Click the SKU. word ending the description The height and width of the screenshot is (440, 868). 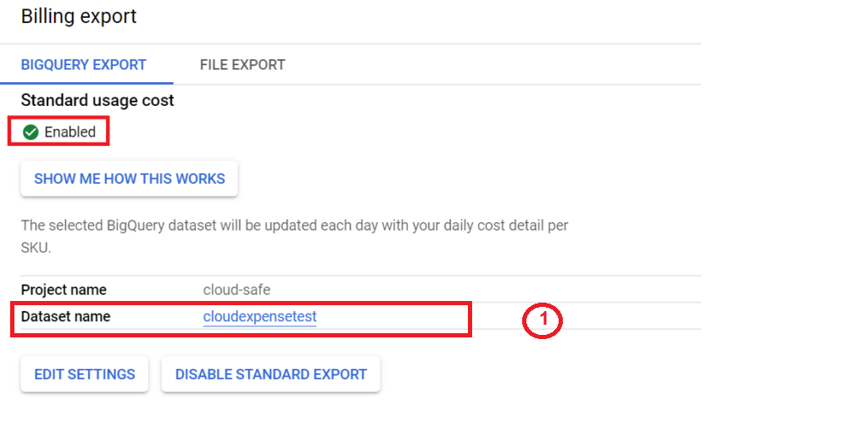point(36,248)
